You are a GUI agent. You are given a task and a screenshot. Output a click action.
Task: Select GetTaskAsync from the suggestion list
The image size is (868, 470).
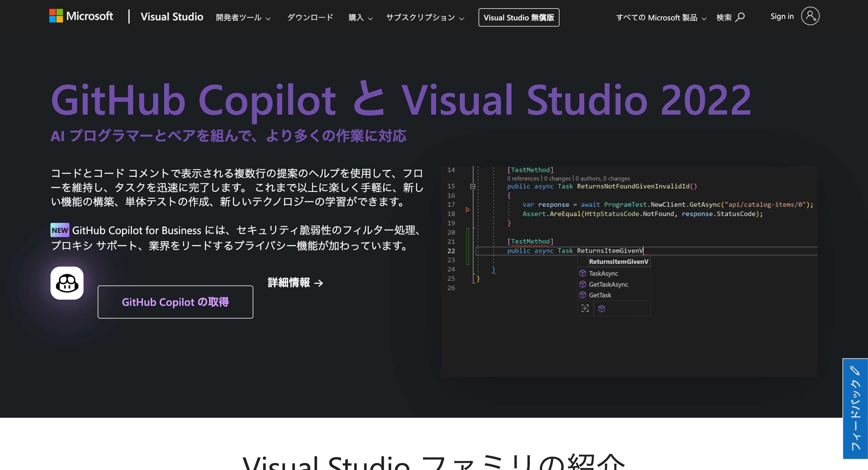tap(608, 284)
